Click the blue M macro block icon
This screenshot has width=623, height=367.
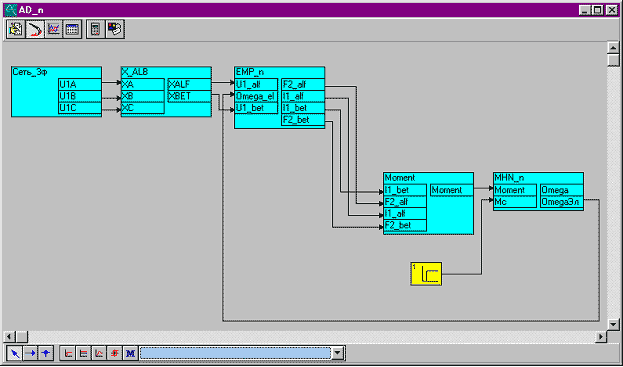click(130, 353)
